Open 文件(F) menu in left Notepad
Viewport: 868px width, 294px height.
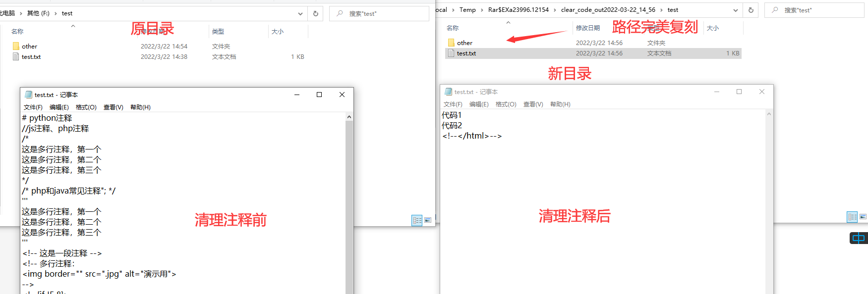pos(33,107)
